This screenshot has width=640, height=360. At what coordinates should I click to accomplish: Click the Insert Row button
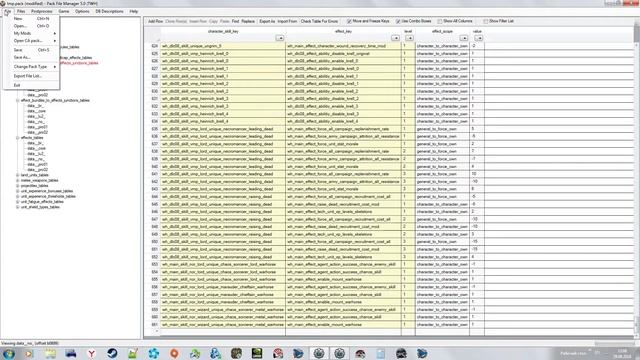198,21
